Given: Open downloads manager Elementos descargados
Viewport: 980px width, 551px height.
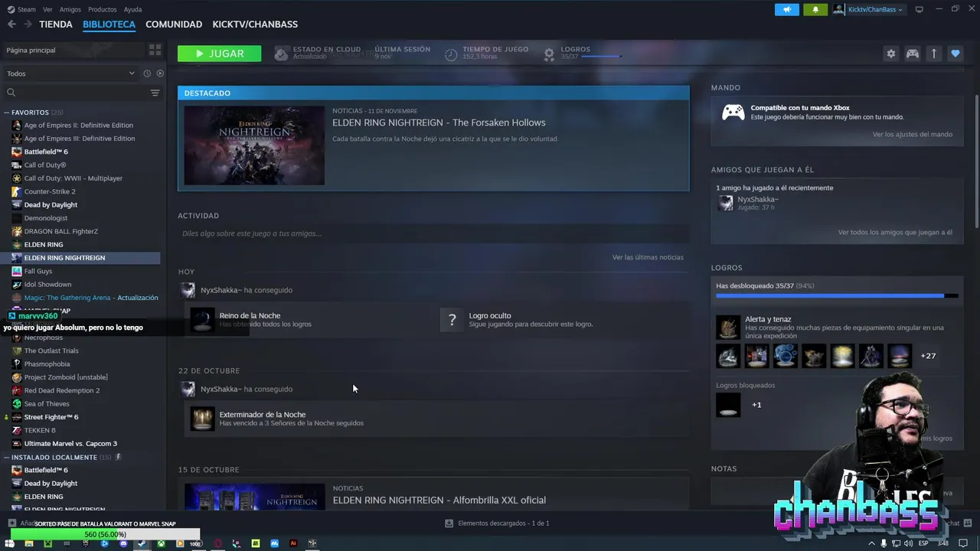Looking at the screenshot, I should point(497,523).
